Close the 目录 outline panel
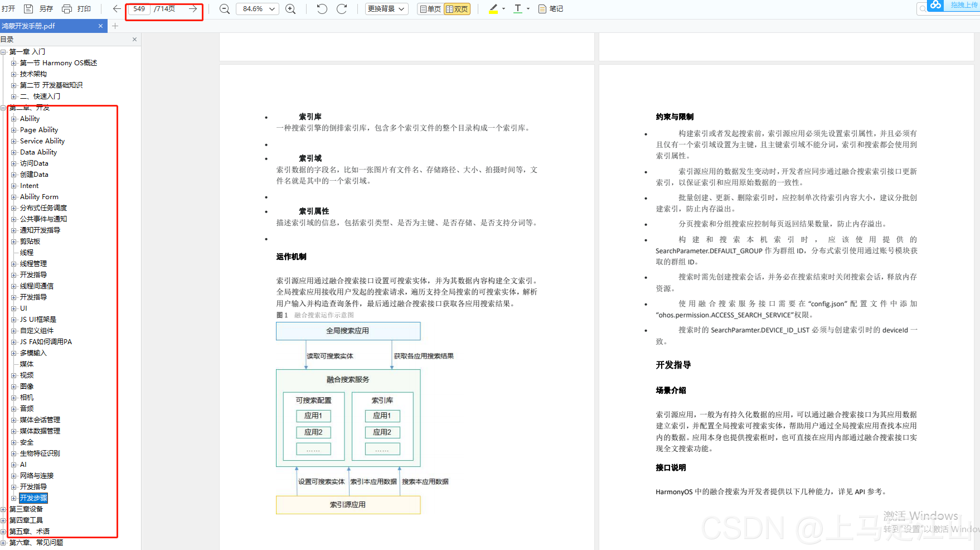The width and height of the screenshot is (980, 550). click(x=134, y=39)
